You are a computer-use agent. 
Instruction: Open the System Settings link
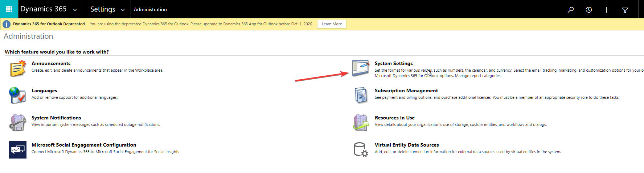[x=394, y=63]
